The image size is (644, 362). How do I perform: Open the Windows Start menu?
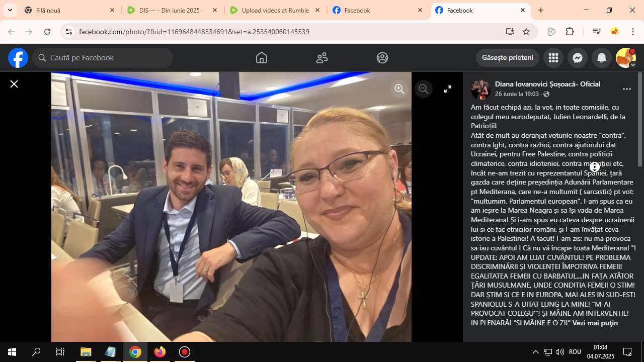point(12,352)
